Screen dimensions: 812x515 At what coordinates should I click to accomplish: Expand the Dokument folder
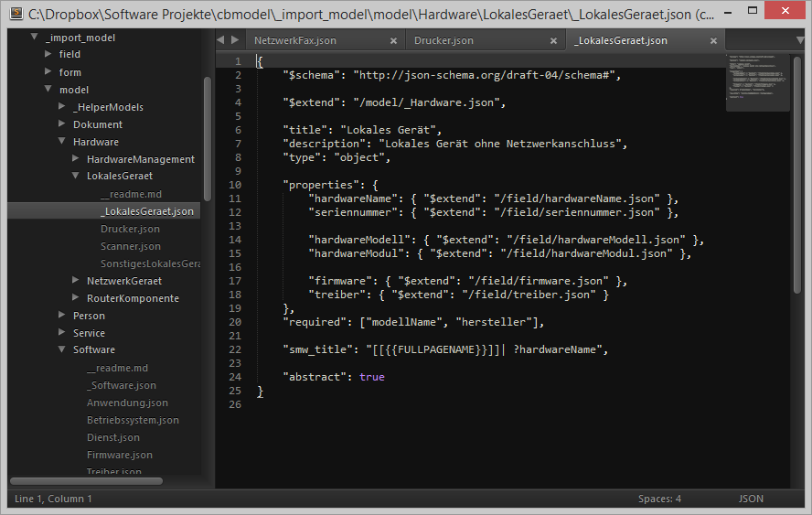[x=61, y=123]
